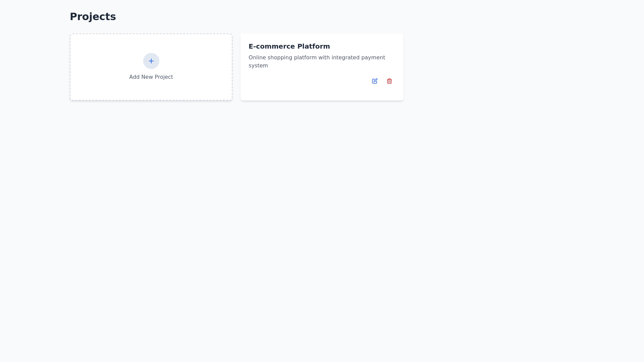Click the Add New Project label
The image size is (644, 362).
tap(151, 77)
